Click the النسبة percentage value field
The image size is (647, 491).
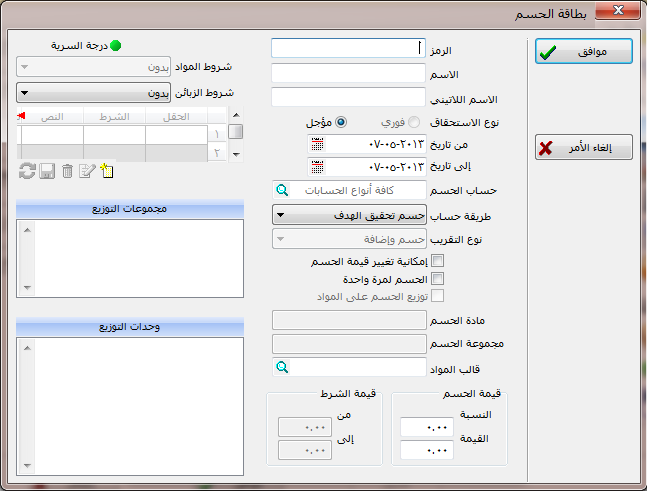426,427
